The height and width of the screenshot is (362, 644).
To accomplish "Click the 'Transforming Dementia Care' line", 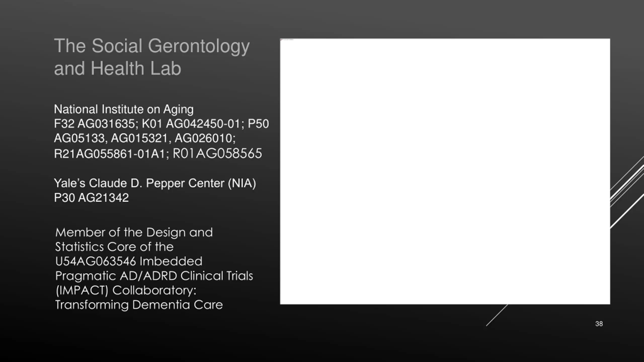I will [139, 305].
